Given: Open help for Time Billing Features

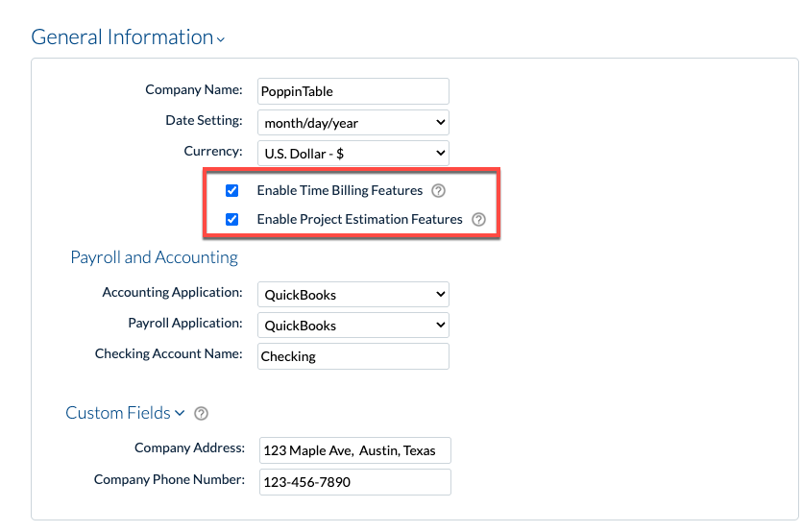Looking at the screenshot, I should pos(438,191).
